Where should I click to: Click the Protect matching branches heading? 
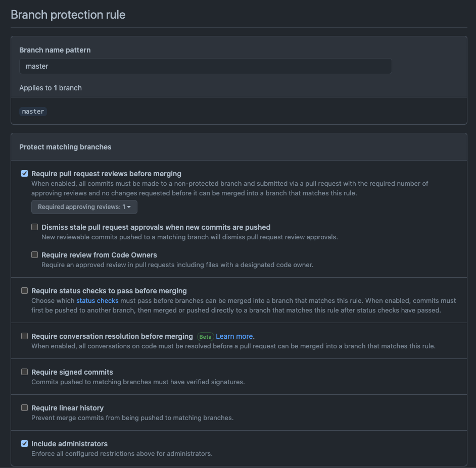pyautogui.click(x=65, y=147)
